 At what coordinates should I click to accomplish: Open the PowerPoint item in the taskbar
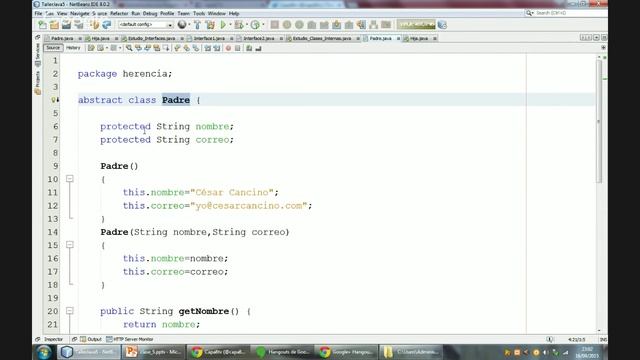154,352
